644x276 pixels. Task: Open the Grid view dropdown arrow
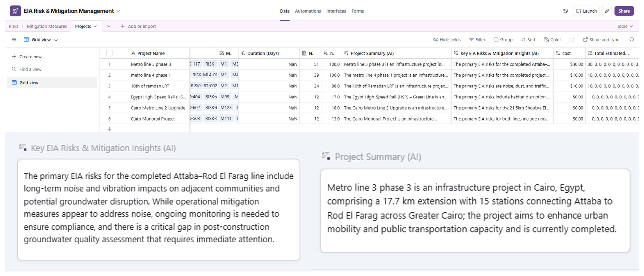[x=56, y=40]
